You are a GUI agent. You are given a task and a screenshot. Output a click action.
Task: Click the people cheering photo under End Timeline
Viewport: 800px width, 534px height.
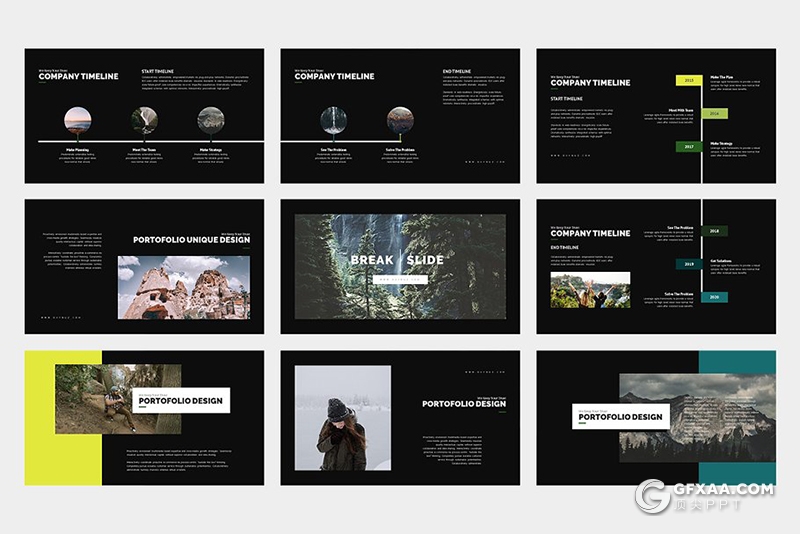(x=590, y=289)
